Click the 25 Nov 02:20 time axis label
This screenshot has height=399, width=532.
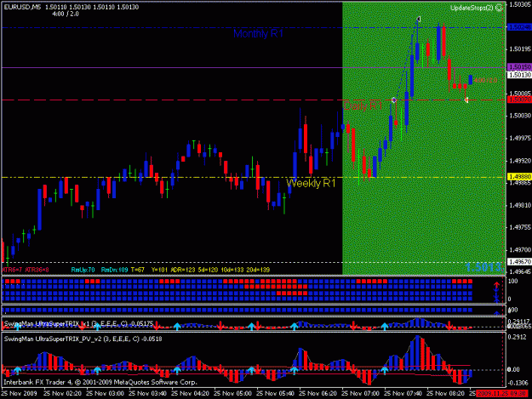62,394
